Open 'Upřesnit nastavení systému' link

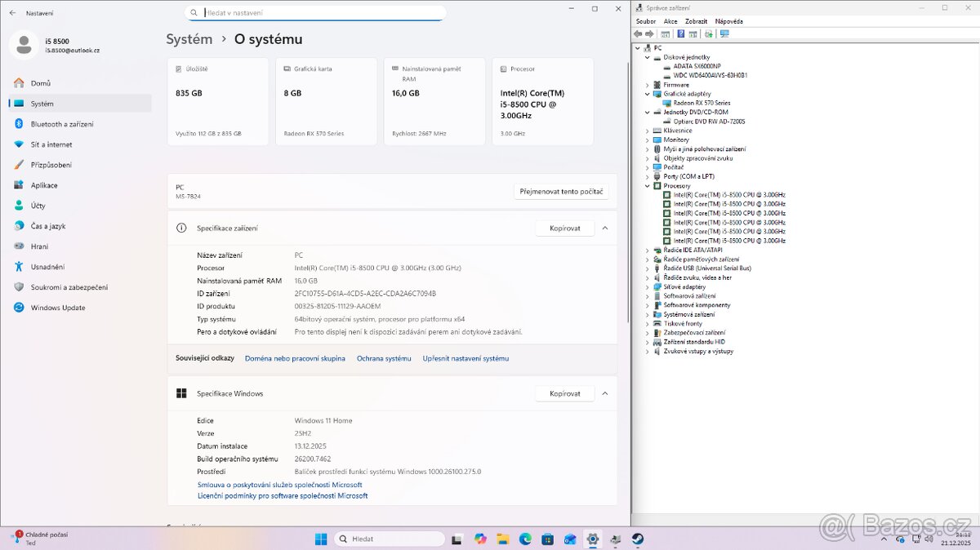click(x=465, y=357)
